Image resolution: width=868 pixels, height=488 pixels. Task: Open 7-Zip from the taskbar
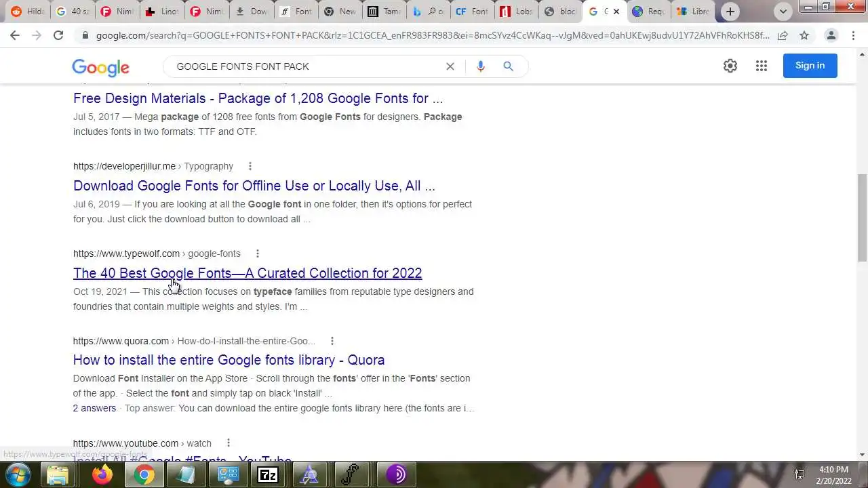268,475
